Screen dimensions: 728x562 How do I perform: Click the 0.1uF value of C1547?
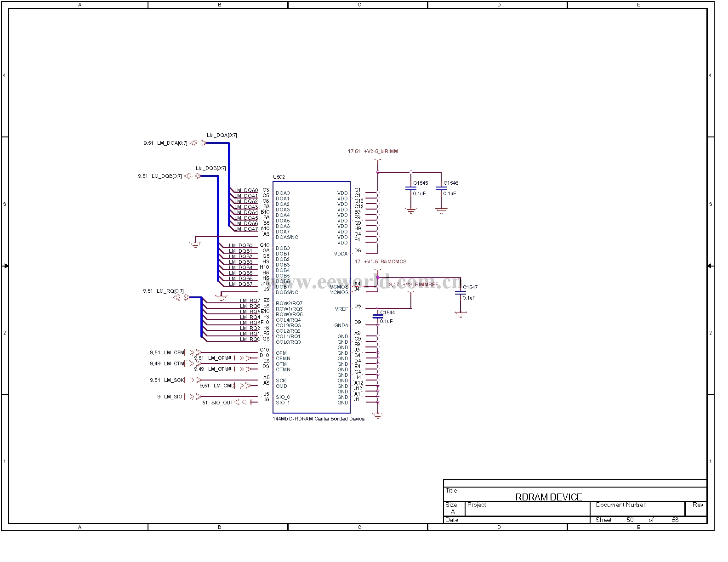tap(469, 298)
